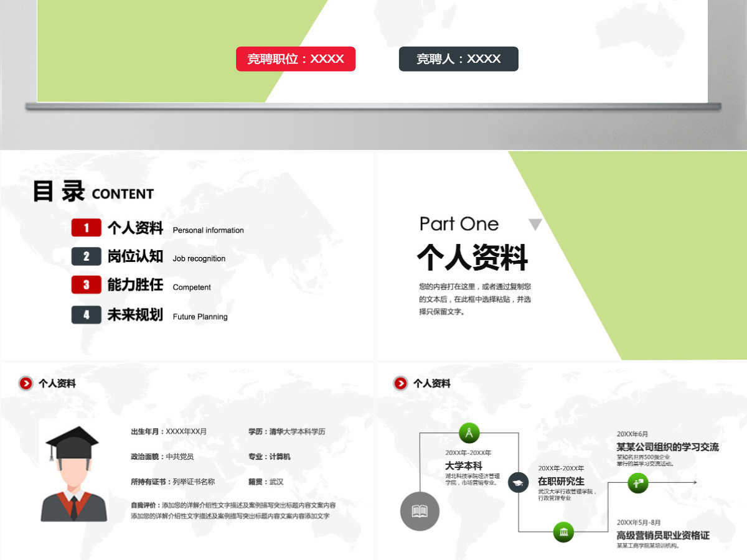The width and height of the screenshot is (747, 560).
Task: Click the green signpost circle icon
Action: (x=638, y=482)
